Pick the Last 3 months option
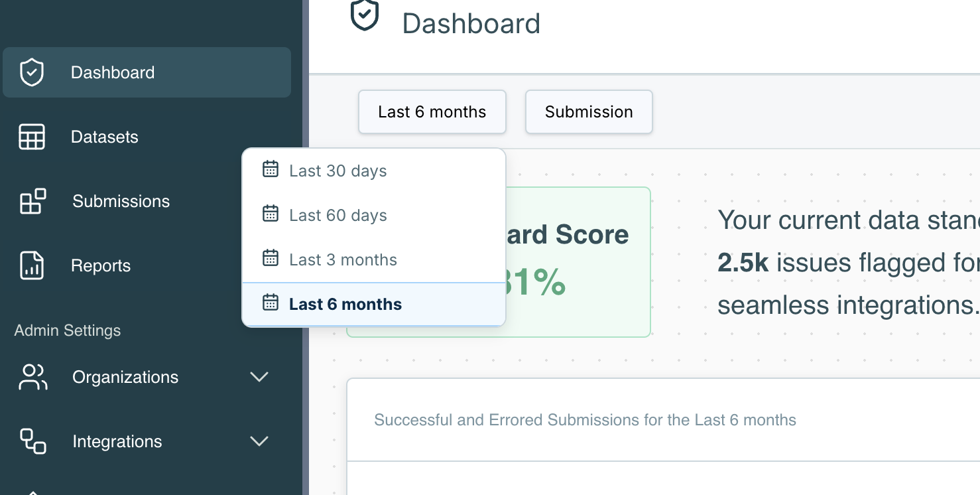 (x=343, y=259)
